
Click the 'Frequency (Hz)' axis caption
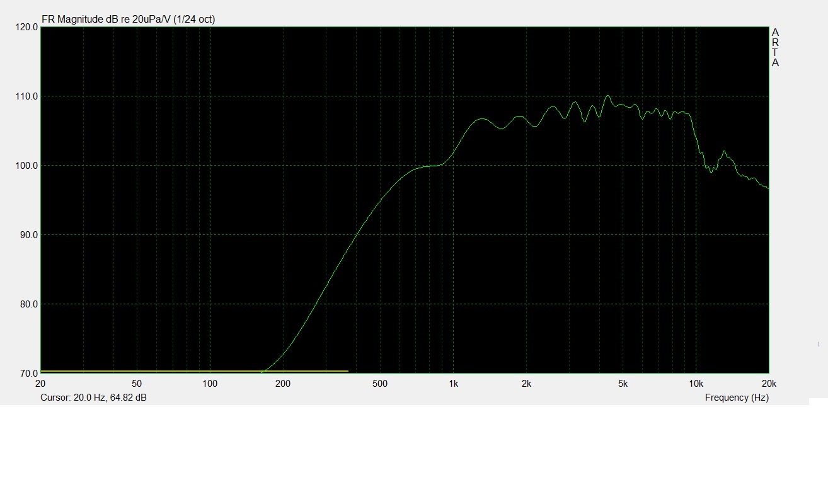(737, 398)
